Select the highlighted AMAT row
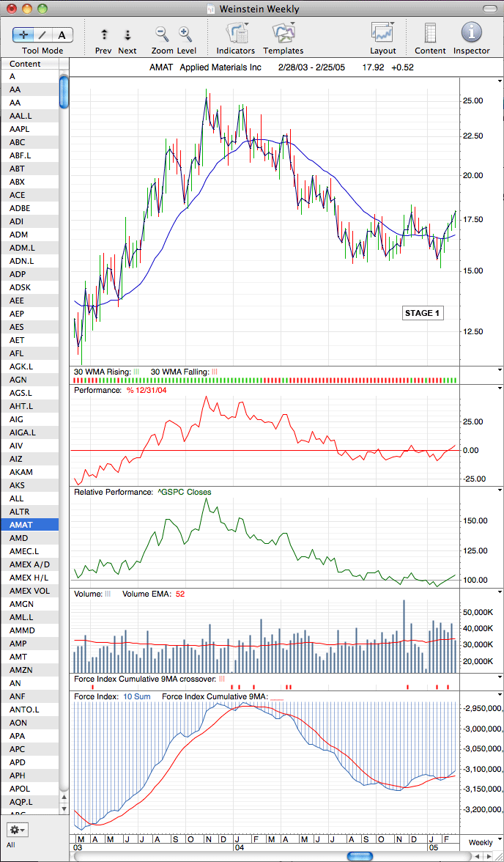 tap(30, 525)
